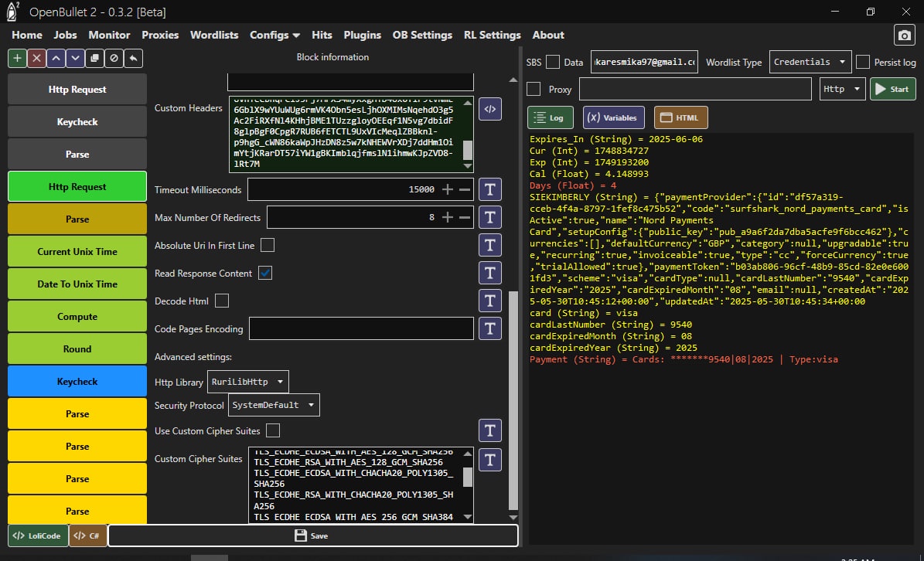Save the config with the Save button
924x561 pixels.
click(313, 535)
